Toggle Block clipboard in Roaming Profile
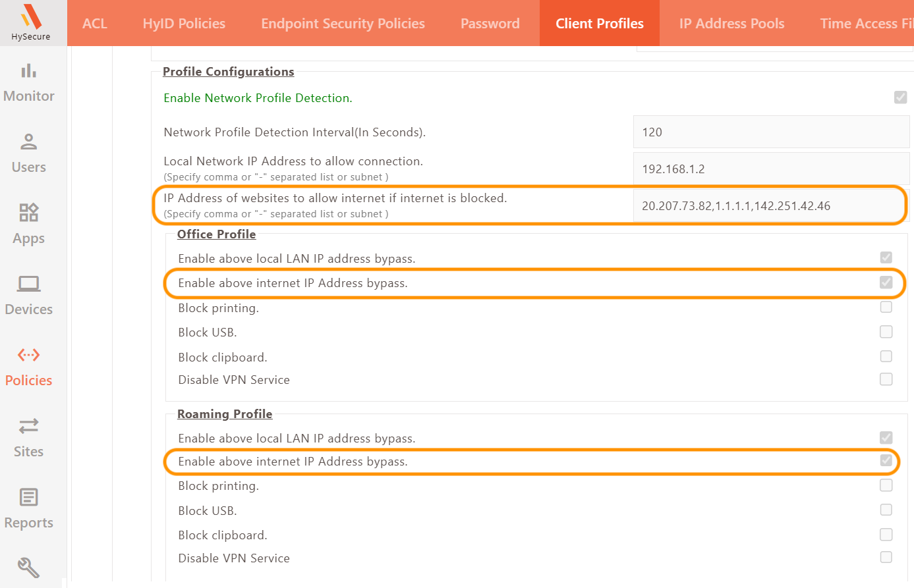914x588 pixels. click(x=886, y=534)
